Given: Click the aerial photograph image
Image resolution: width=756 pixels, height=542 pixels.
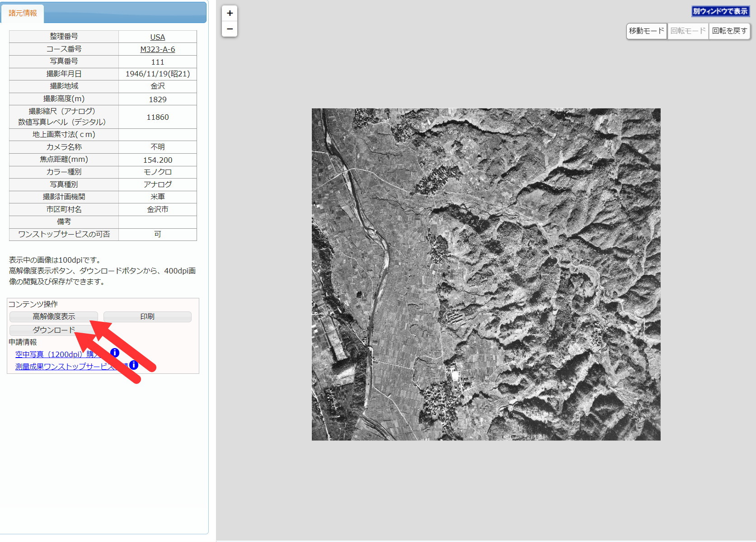Looking at the screenshot, I should pos(486,274).
